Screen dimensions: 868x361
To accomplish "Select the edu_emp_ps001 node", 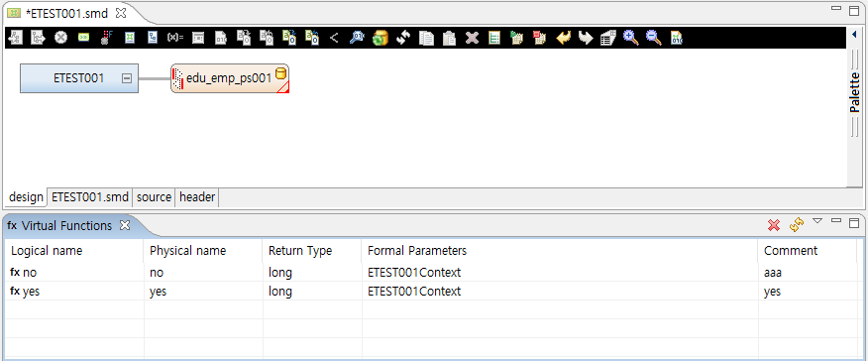I will [230, 78].
